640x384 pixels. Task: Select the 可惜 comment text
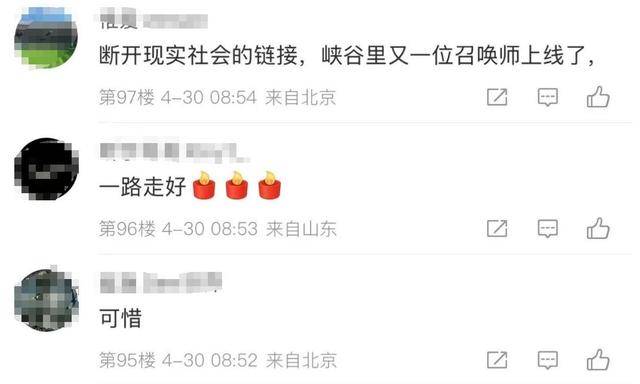121,318
